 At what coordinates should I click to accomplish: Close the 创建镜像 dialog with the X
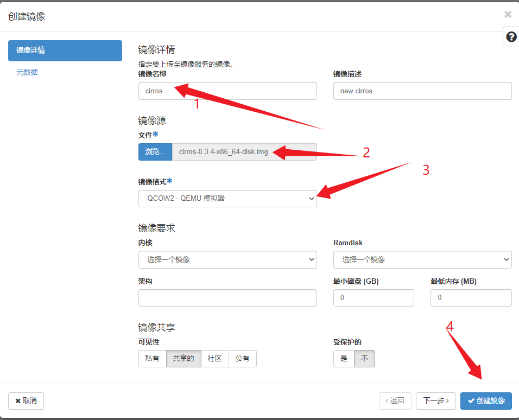point(508,14)
